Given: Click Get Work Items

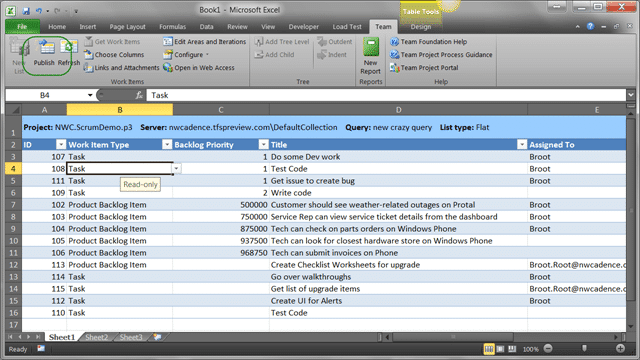Looking at the screenshot, I should pos(112,42).
